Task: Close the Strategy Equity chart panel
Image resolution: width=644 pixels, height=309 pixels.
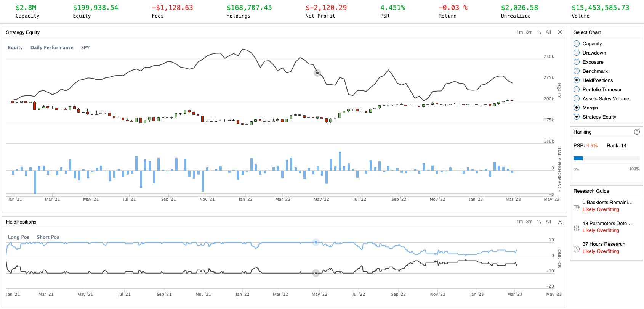Action: click(560, 32)
